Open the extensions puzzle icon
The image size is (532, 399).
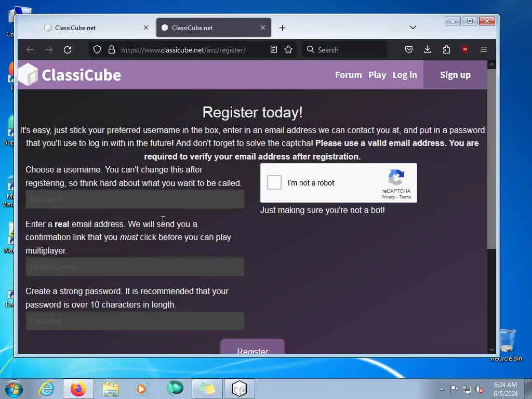tap(446, 49)
